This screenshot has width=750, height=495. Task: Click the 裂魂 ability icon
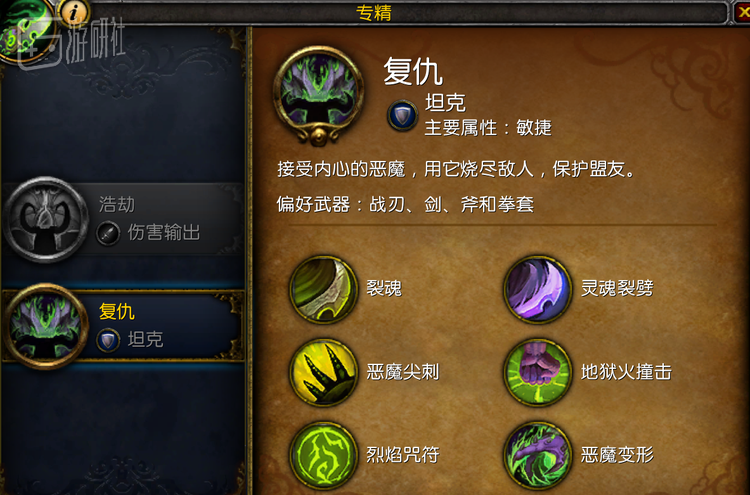[324, 289]
